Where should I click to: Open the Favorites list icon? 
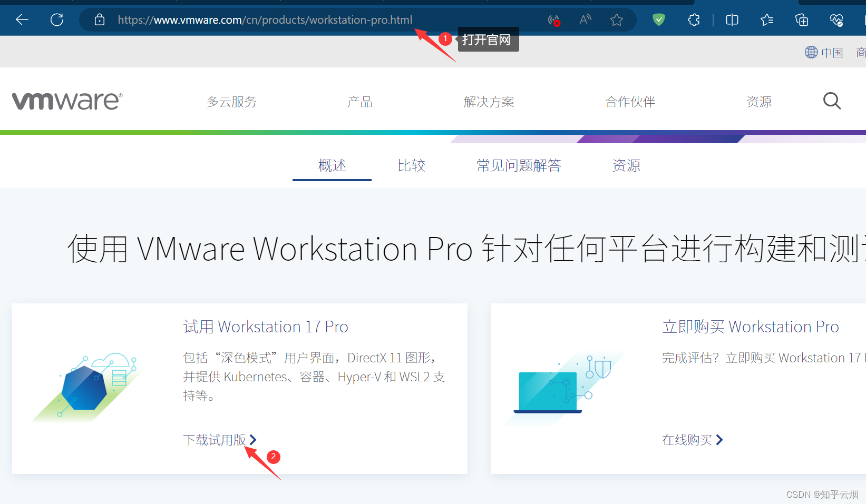[x=767, y=20]
